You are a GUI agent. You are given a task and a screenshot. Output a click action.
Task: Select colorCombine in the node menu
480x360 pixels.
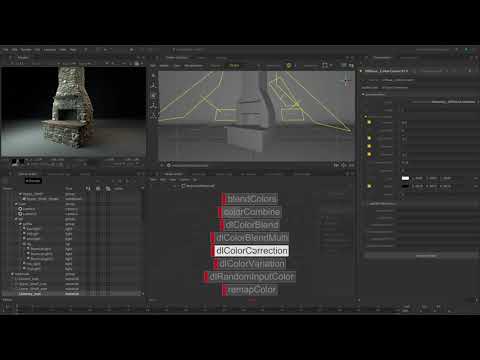(x=250, y=212)
